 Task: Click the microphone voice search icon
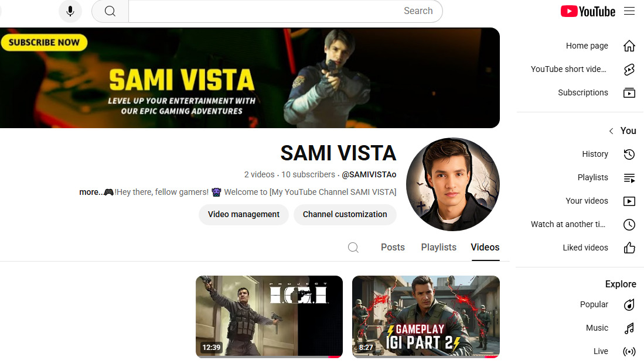click(x=70, y=11)
